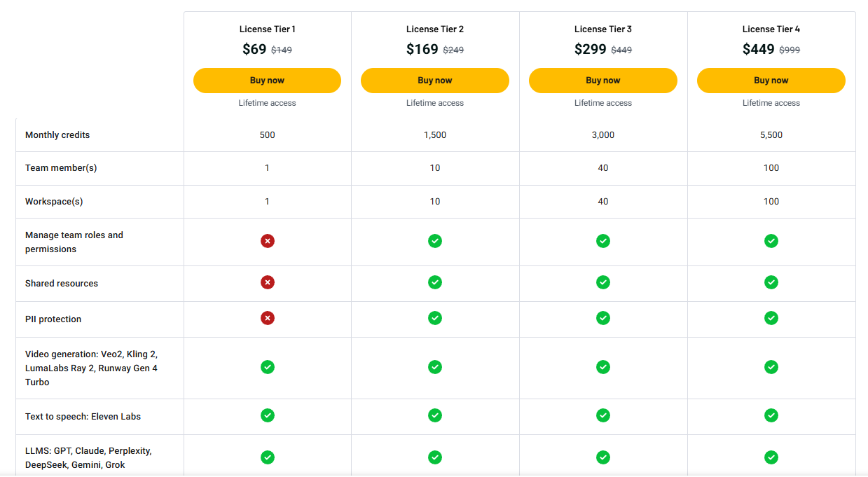Click red X for Tier 1 team roles
This screenshot has width=868, height=477.
point(268,241)
